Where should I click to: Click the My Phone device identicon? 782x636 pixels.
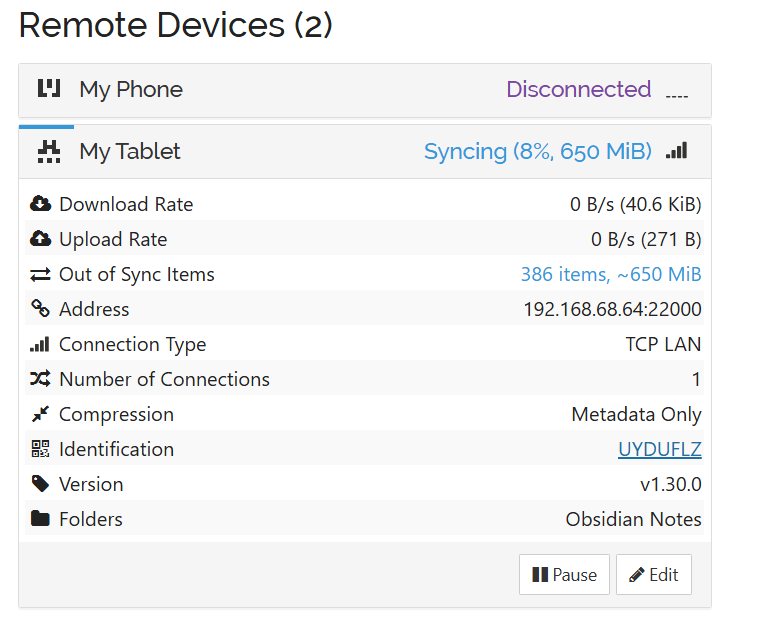49,89
